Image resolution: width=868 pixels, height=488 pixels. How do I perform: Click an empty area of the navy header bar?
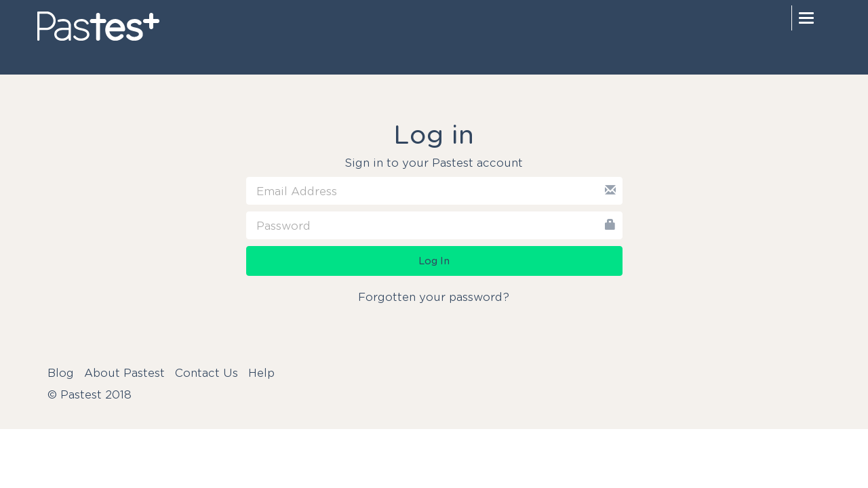pyautogui.click(x=475, y=37)
